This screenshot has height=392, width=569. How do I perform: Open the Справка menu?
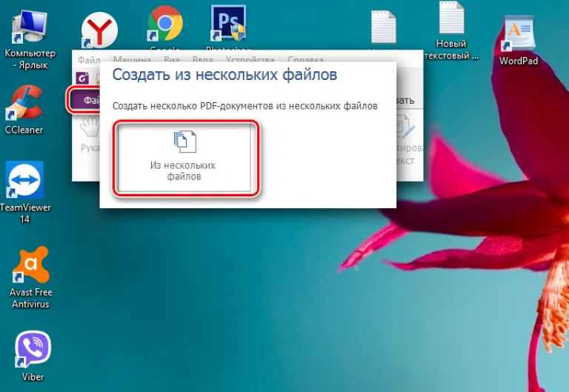305,60
